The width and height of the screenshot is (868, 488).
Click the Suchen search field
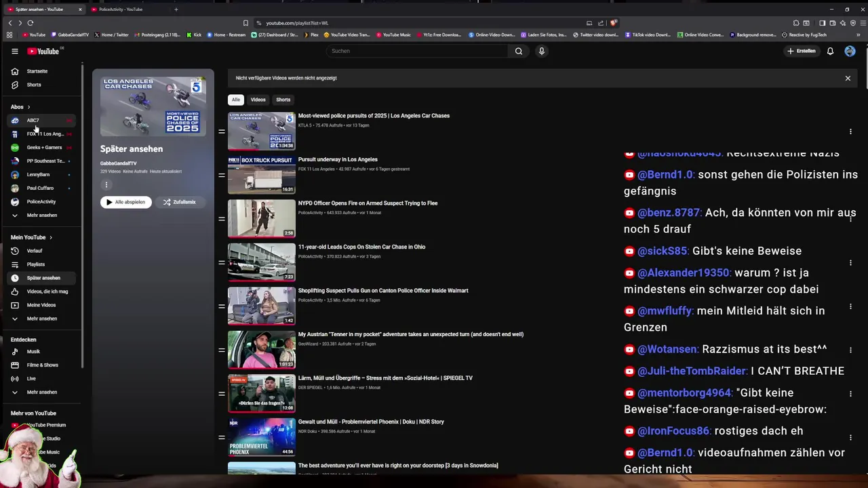(x=417, y=51)
